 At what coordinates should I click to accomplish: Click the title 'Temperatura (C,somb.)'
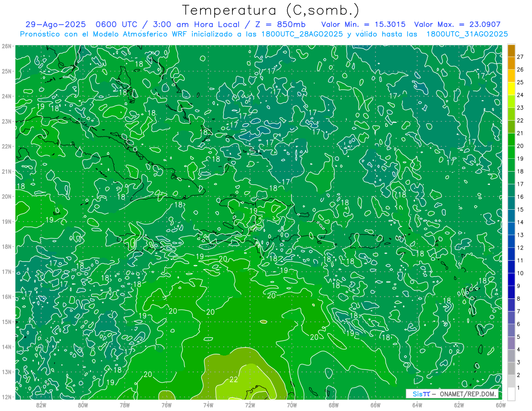271,10
